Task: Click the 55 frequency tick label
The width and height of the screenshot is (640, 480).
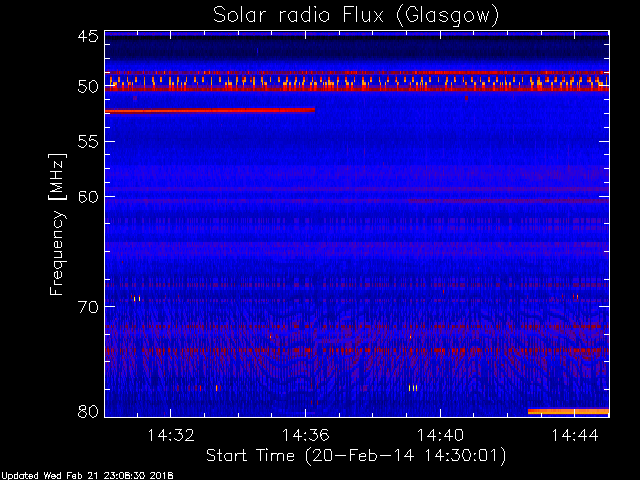Action: pos(88,142)
